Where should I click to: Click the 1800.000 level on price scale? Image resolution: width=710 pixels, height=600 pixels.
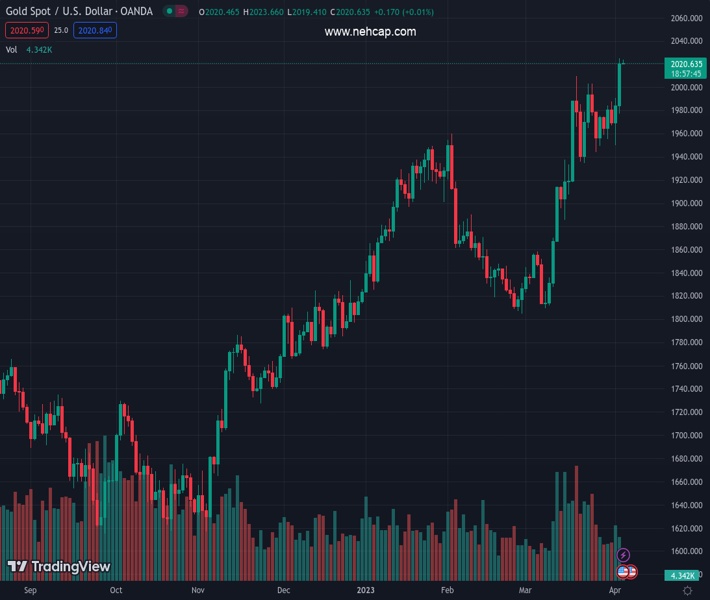tap(686, 319)
